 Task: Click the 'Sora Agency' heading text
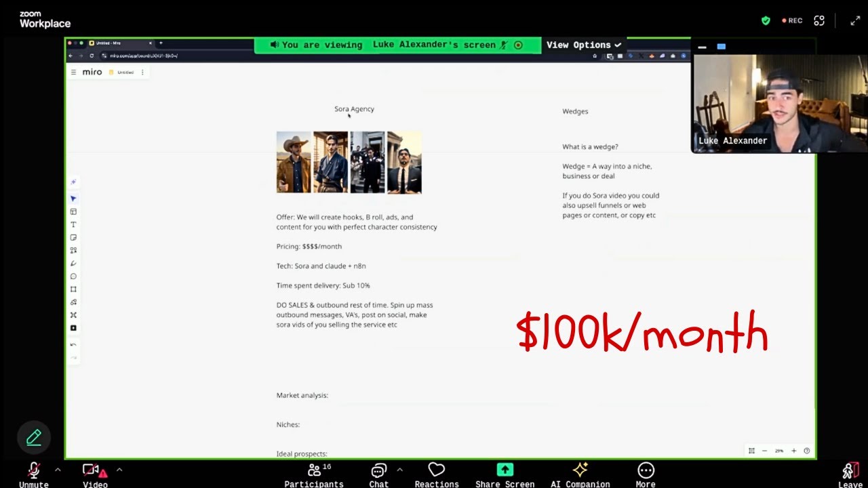click(x=354, y=108)
